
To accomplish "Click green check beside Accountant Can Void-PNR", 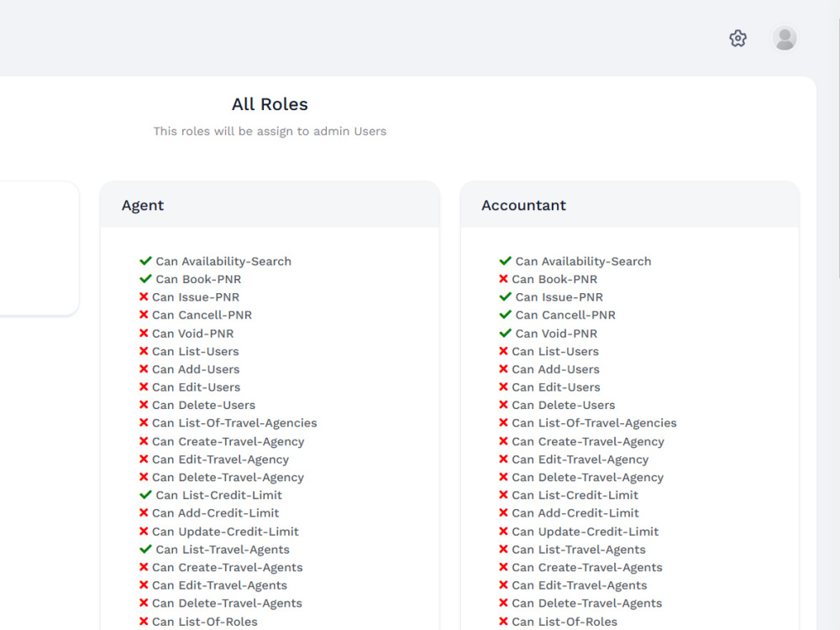I will pos(505,333).
